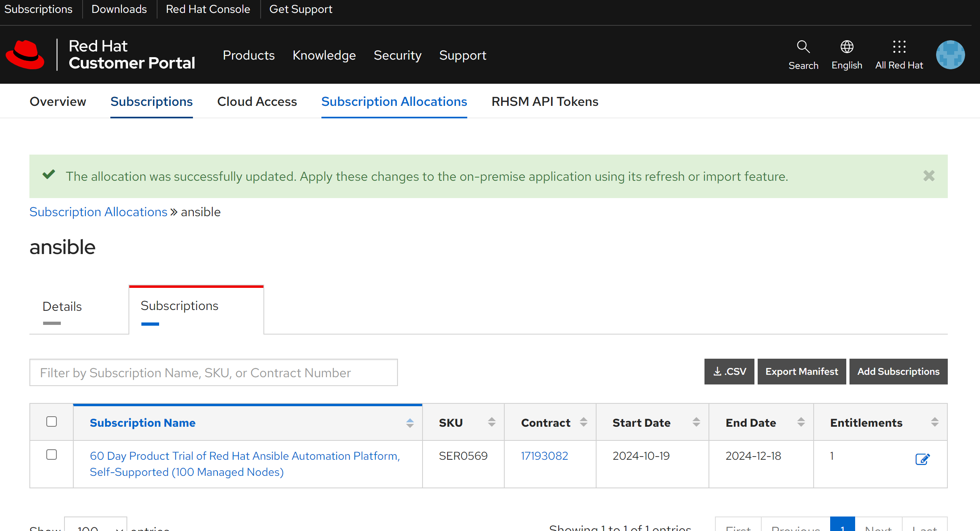Image resolution: width=980 pixels, height=531 pixels.
Task: Switch to the Details tab
Action: tap(62, 306)
